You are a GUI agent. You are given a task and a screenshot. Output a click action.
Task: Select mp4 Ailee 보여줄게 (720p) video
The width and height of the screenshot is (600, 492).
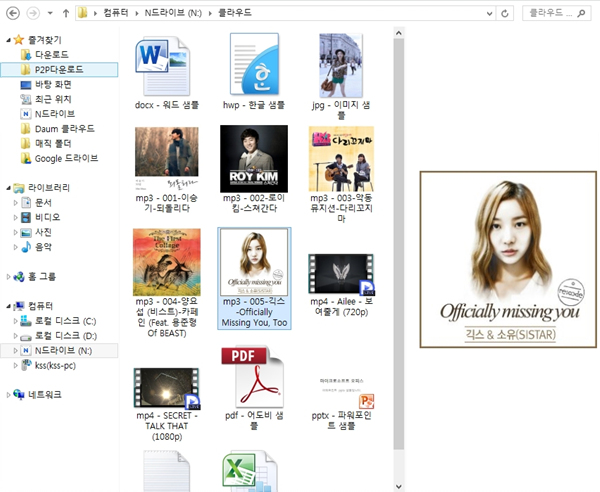(x=341, y=275)
